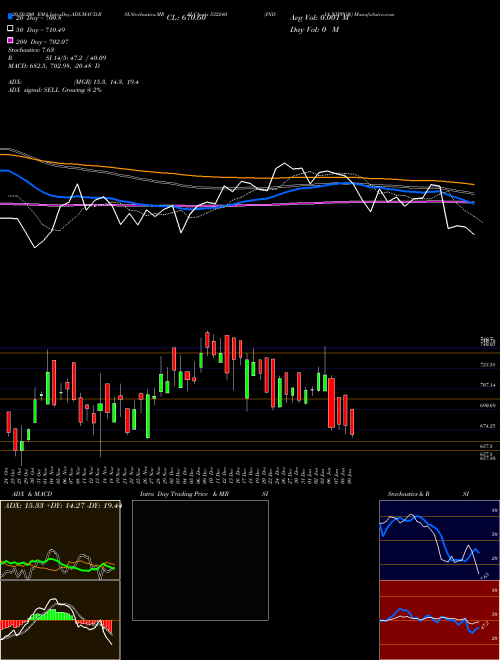The image size is (500, 660).
Task: Click the 'ADX: 15.33 +DY: 14.27 -DY: 19.4' readout
Action: 63,506
